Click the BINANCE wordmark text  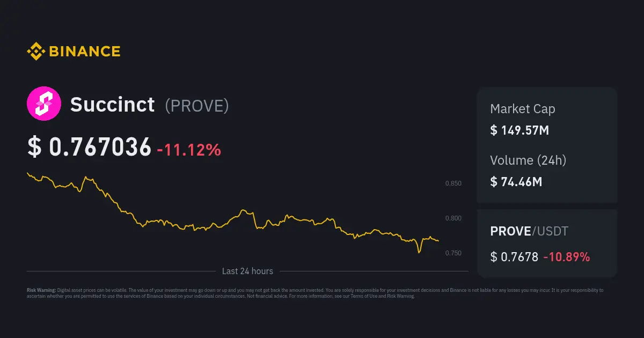point(85,52)
